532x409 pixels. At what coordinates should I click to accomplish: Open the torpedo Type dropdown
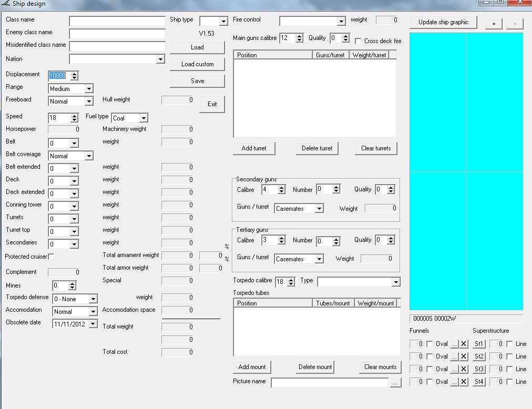click(x=396, y=282)
